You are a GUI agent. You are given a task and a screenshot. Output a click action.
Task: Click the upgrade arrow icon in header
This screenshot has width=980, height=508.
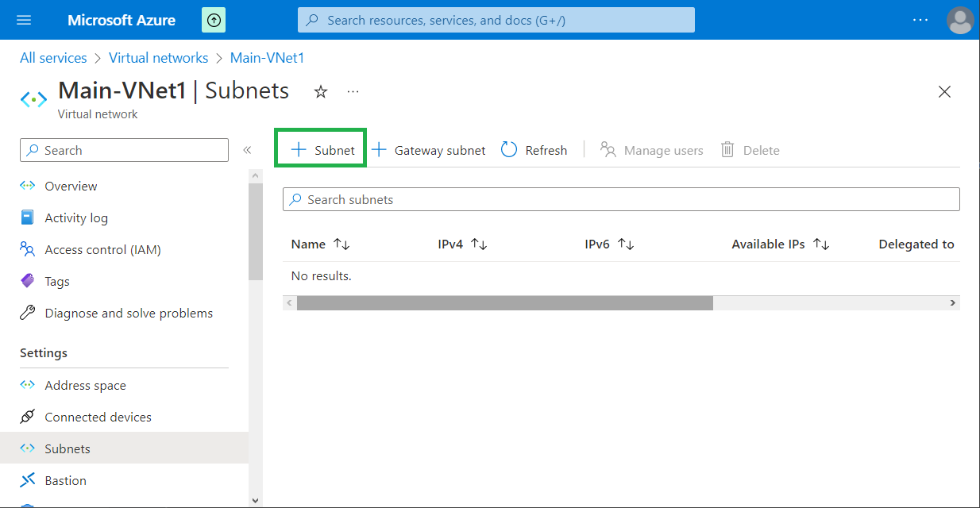coord(214,20)
